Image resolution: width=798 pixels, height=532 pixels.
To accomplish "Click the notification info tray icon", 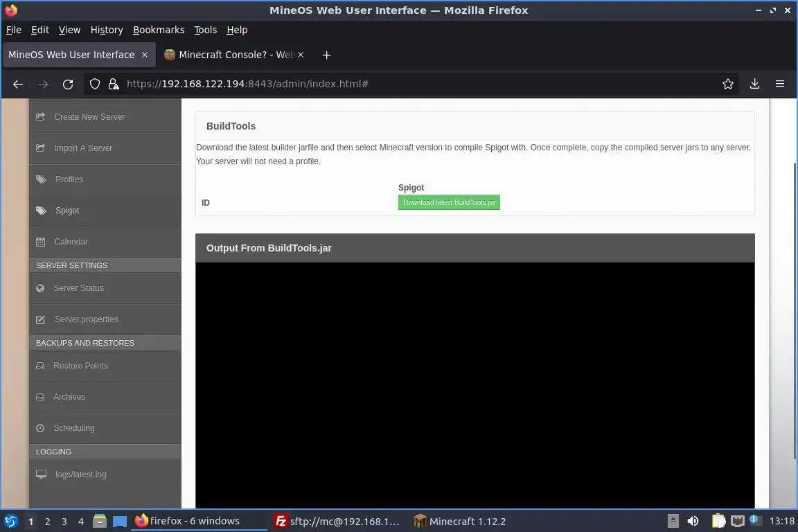I will tap(755, 520).
